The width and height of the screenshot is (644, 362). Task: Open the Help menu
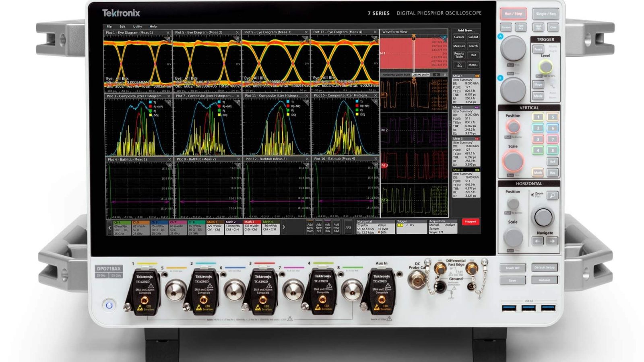pos(153,27)
